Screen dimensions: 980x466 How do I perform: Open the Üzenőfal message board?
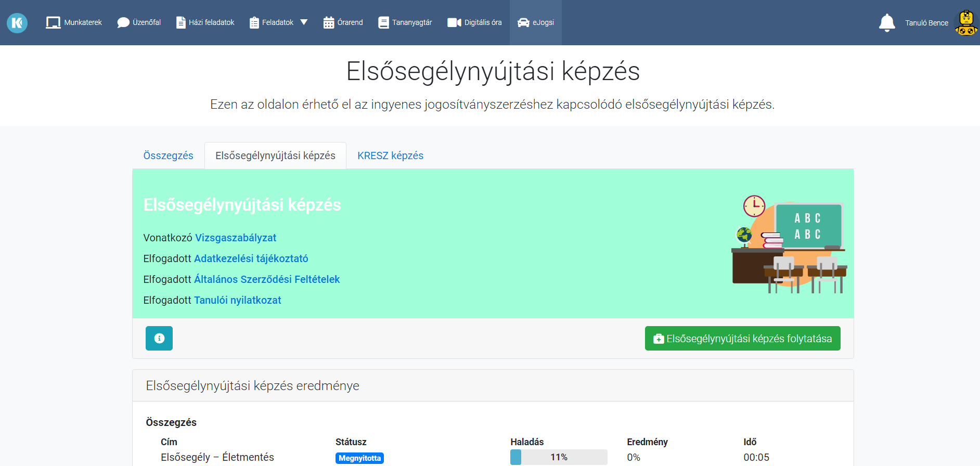pyautogui.click(x=139, y=22)
